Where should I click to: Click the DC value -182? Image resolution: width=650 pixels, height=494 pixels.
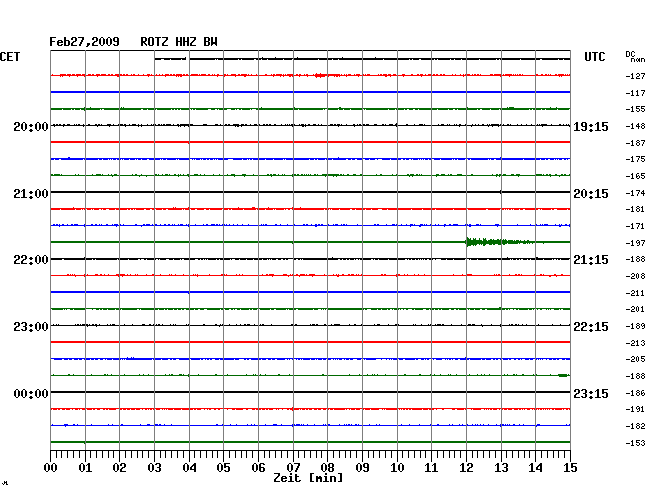635,426
